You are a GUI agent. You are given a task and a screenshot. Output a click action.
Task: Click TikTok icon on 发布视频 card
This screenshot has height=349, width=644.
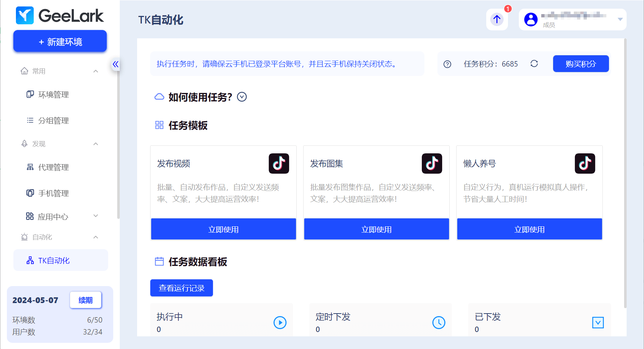[279, 163]
